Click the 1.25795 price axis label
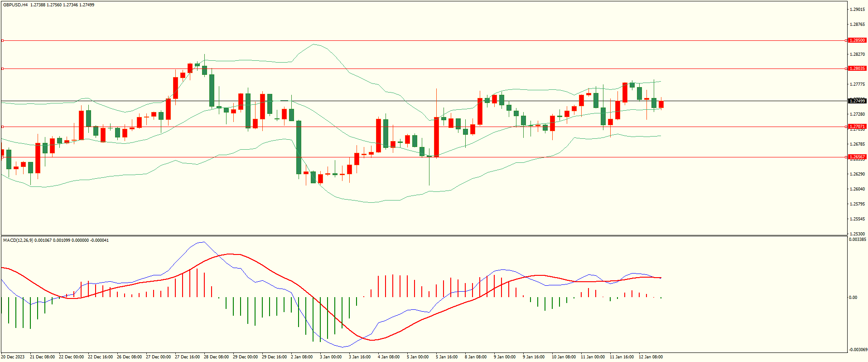The image size is (868, 362). pyautogui.click(x=858, y=204)
